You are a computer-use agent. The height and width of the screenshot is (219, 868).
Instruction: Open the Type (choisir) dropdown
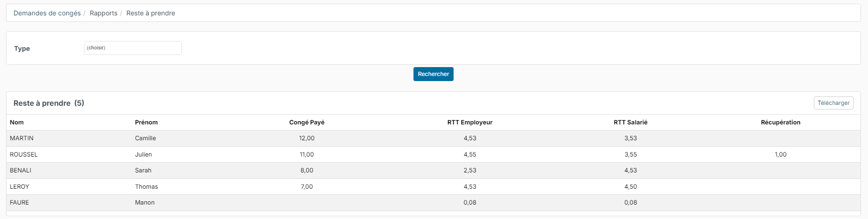(133, 48)
